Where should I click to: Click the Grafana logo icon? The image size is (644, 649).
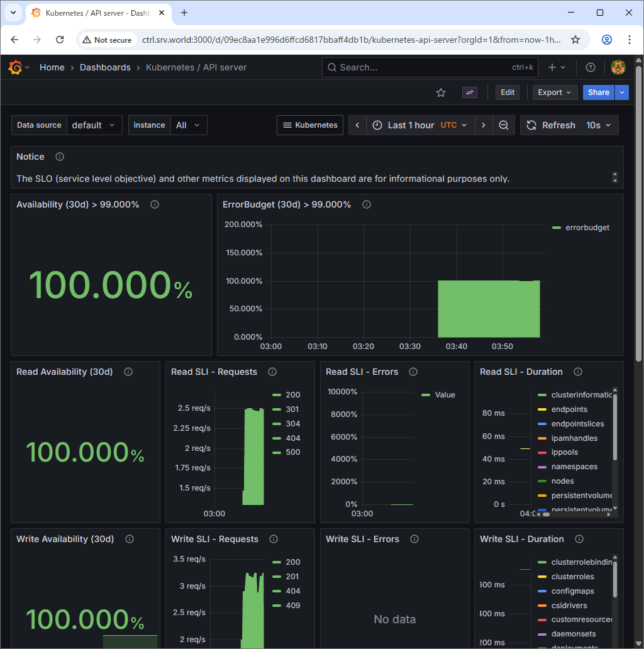tap(16, 67)
